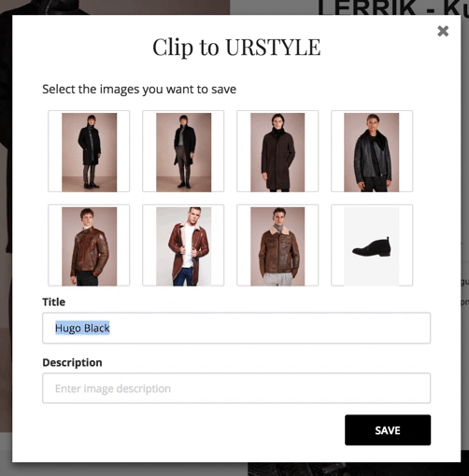Choose the brown jacket with grey turtleneck image

coord(277,245)
